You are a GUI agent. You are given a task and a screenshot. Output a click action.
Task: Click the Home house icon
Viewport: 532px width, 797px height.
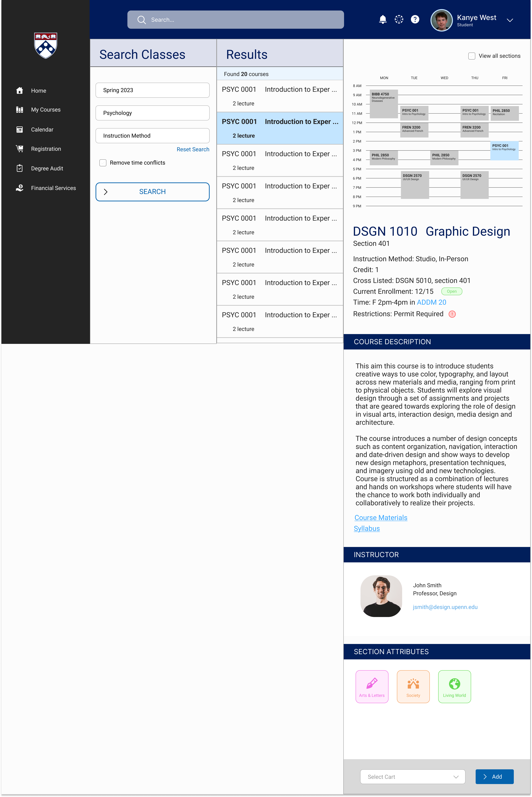point(20,91)
